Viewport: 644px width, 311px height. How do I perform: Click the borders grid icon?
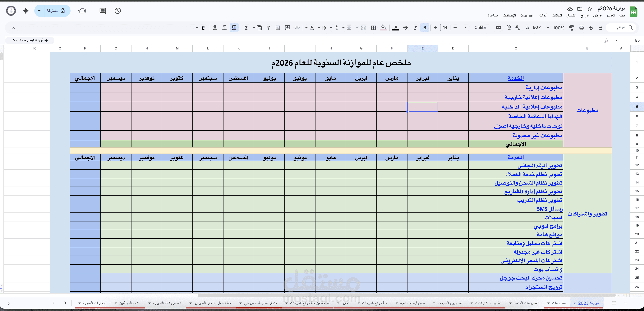(x=373, y=28)
